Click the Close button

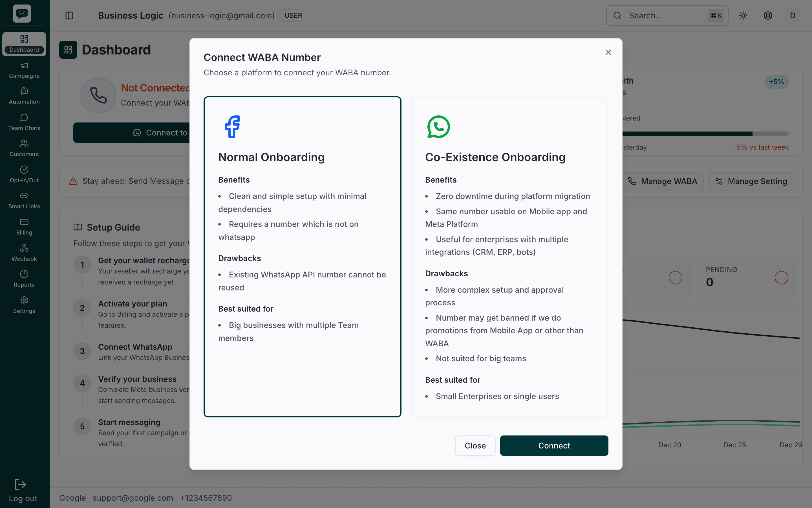click(475, 446)
